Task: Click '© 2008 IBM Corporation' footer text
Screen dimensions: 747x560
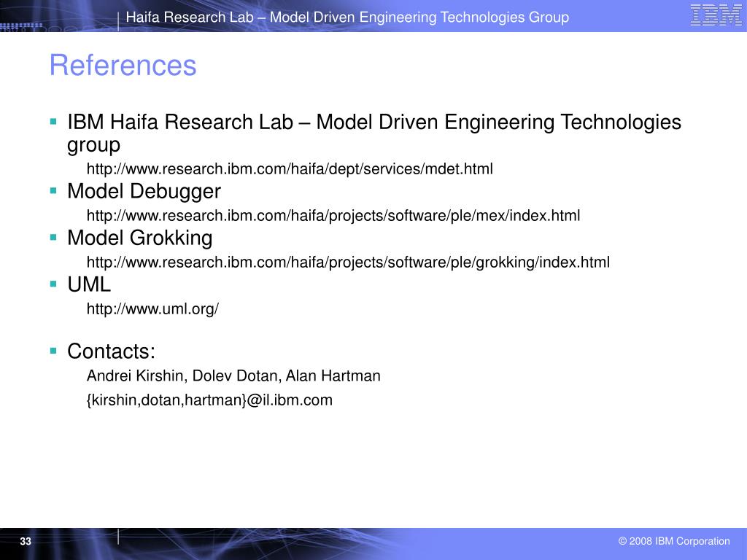Action: 674,542
